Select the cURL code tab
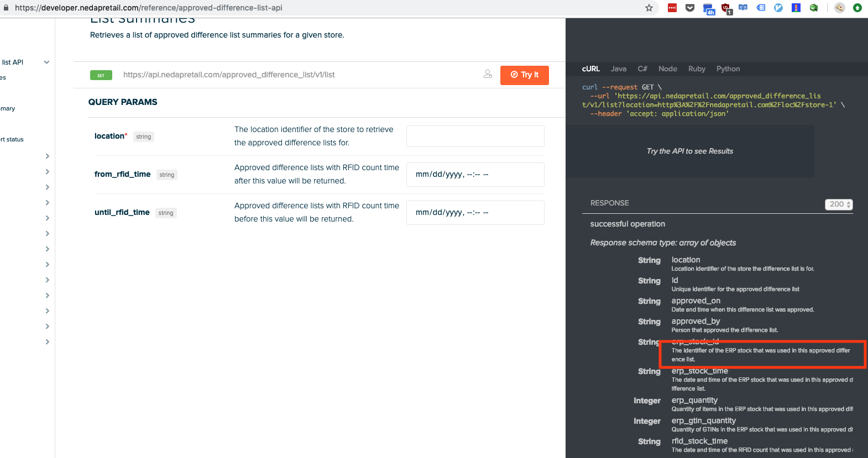 pos(590,69)
